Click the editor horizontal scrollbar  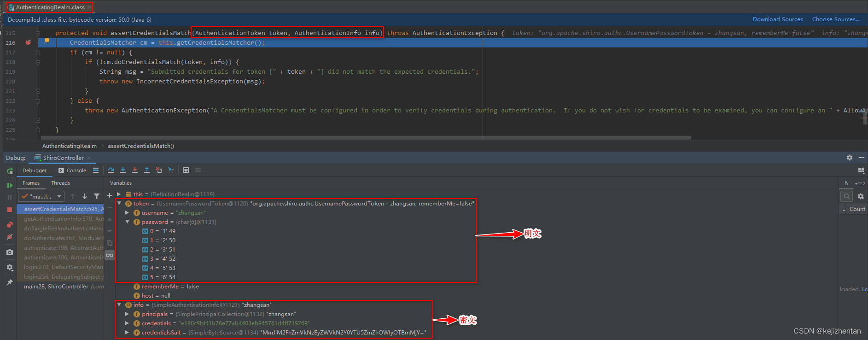pyautogui.click(x=366, y=138)
